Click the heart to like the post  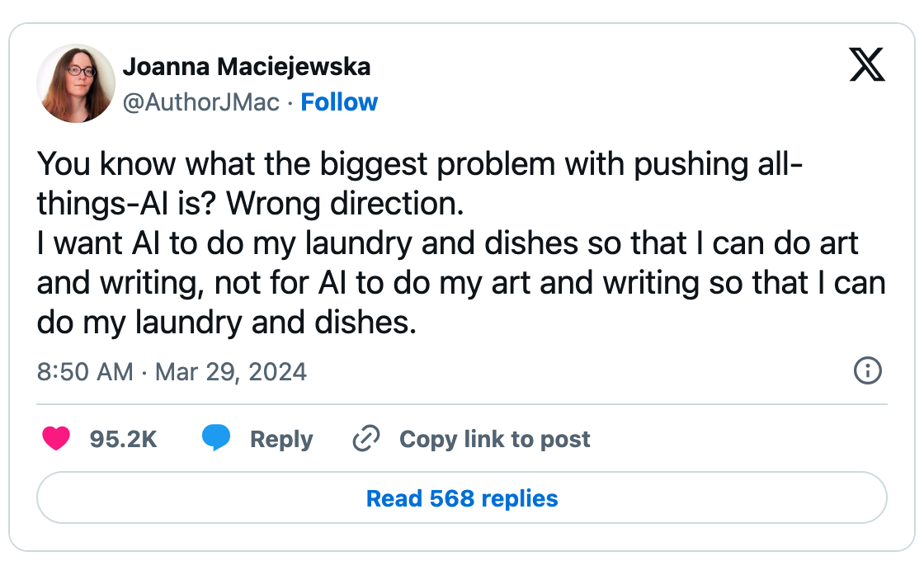coord(56,439)
